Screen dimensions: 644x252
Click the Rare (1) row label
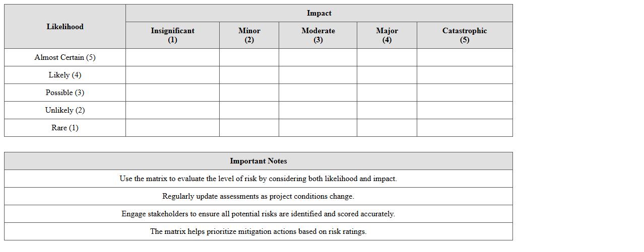click(65, 128)
